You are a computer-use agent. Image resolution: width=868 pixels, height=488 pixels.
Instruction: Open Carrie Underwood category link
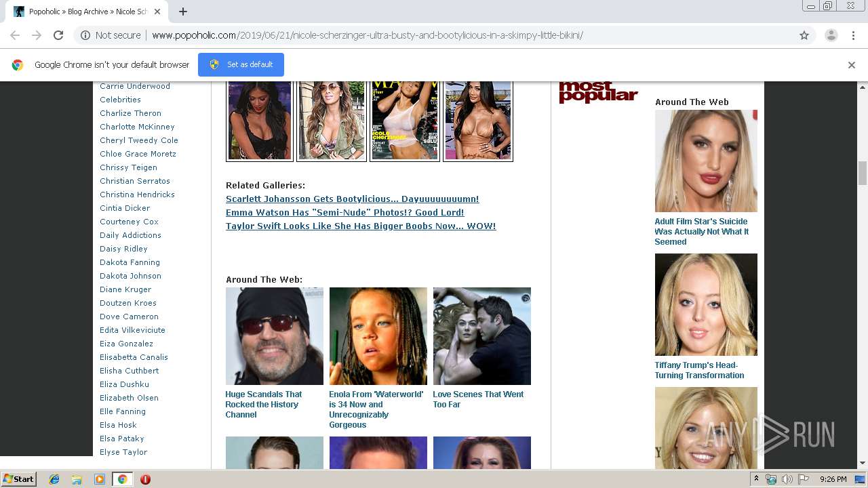[135, 86]
